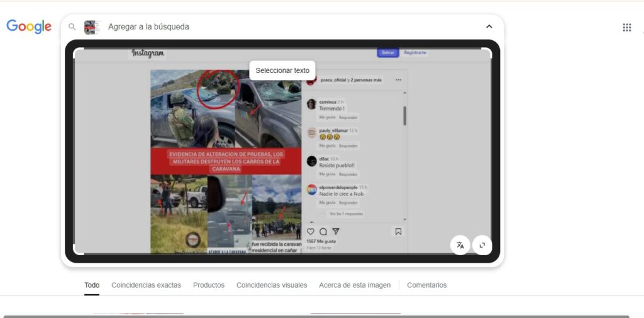Click the search magnifier icon

pos(72,27)
